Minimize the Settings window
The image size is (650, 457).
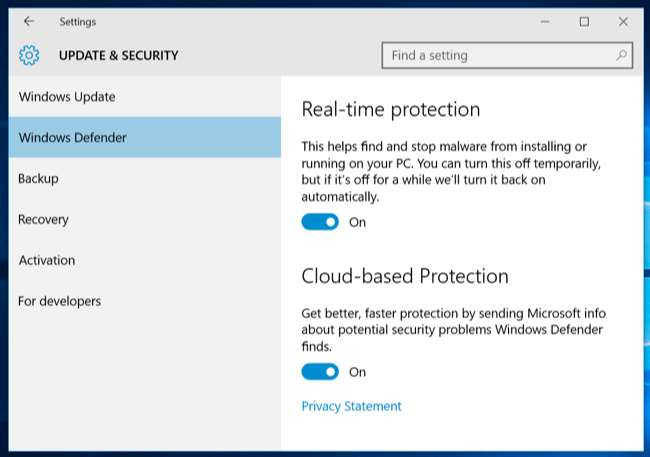[x=546, y=21]
